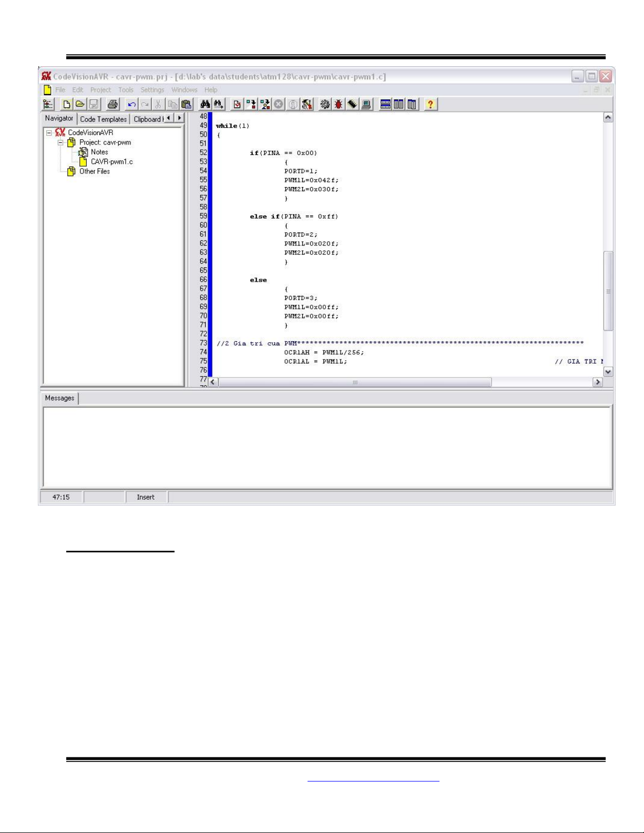The width and height of the screenshot is (644, 833).
Task: Click the yellow question mark Help icon
Action: coord(430,104)
